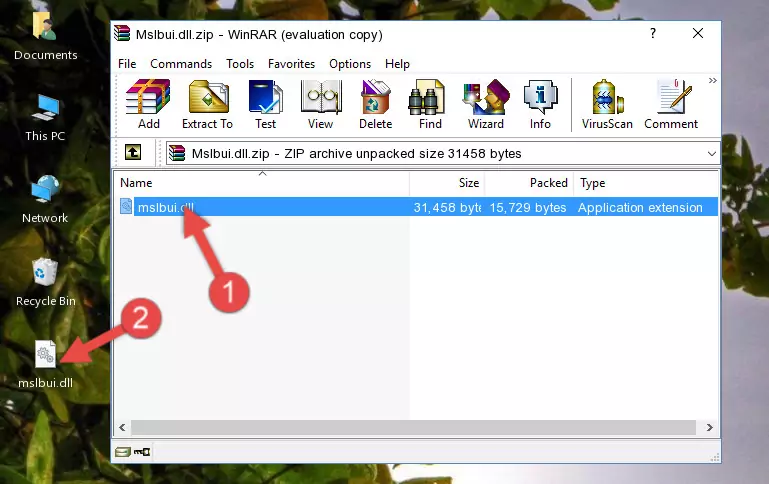This screenshot has width=769, height=484.
Task: Launch the Wizard tool
Action: (486, 104)
